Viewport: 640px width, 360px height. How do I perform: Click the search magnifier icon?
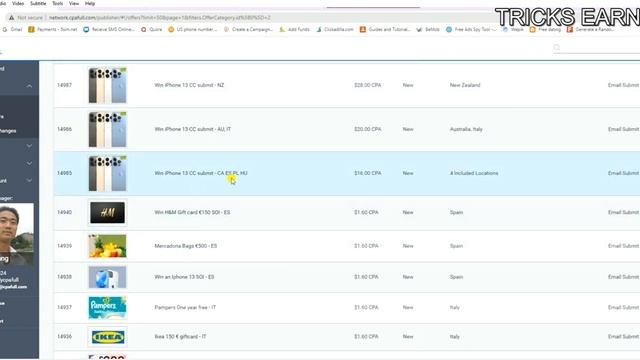tap(557, 47)
